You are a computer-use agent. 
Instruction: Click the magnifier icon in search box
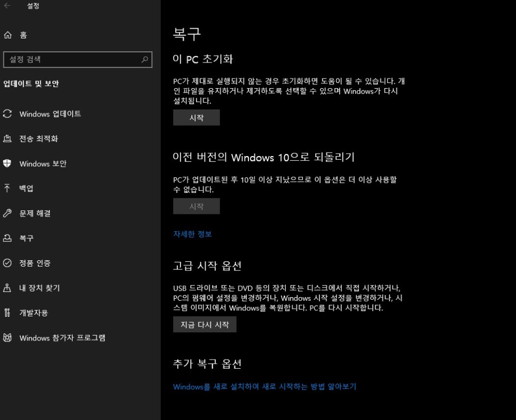pyautogui.click(x=145, y=59)
